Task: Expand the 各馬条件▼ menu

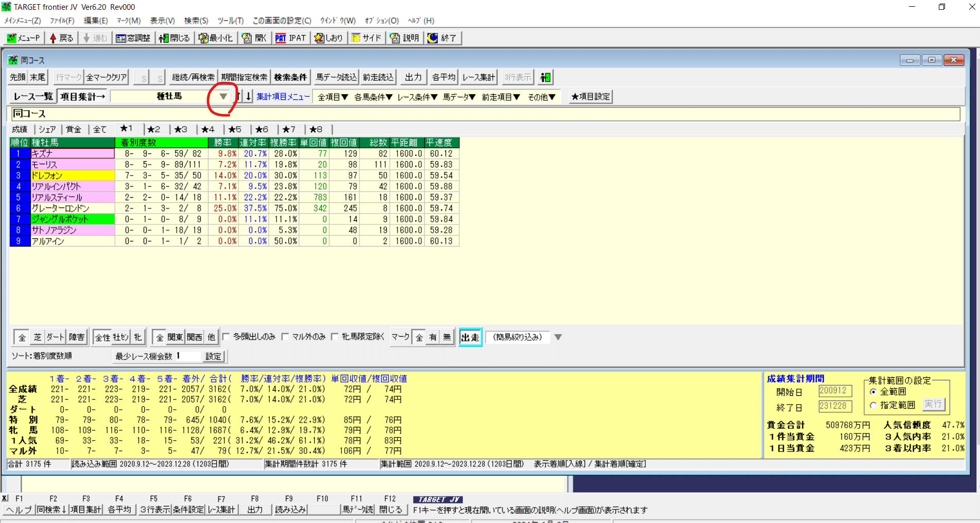Action: (x=373, y=97)
